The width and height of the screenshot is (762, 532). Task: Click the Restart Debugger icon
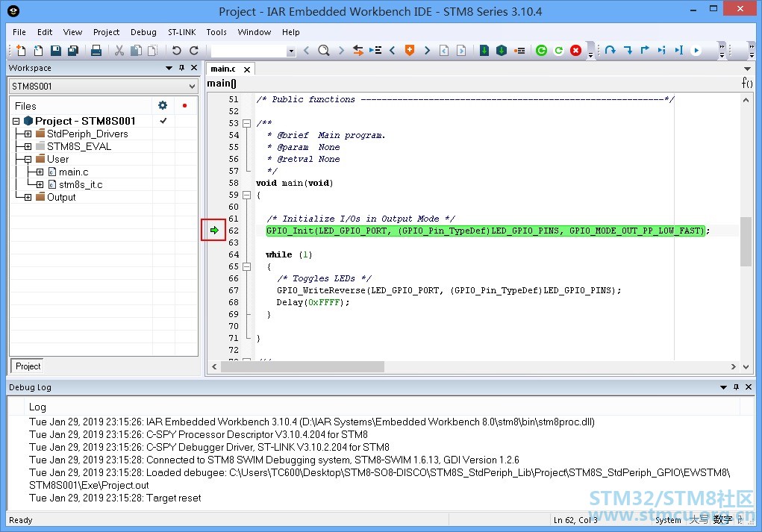pyautogui.click(x=559, y=50)
